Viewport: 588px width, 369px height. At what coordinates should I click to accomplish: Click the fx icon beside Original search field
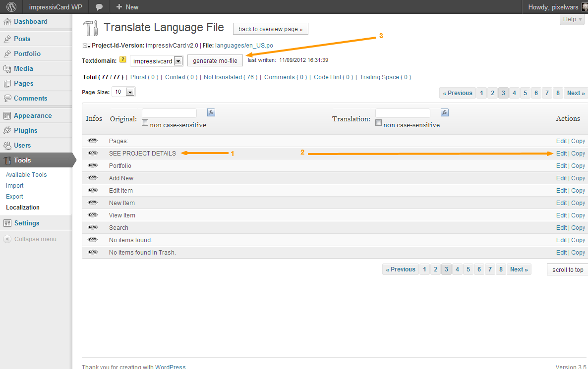pos(211,112)
